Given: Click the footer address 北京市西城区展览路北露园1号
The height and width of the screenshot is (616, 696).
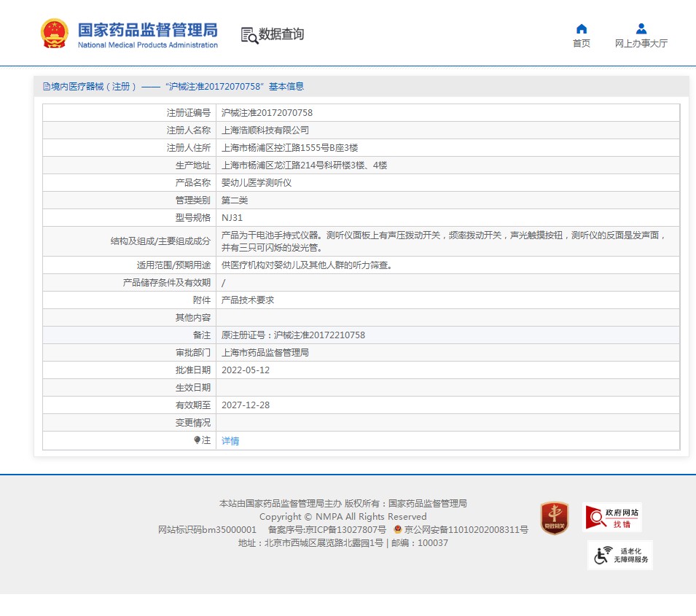Looking at the screenshot, I should click(324, 542).
